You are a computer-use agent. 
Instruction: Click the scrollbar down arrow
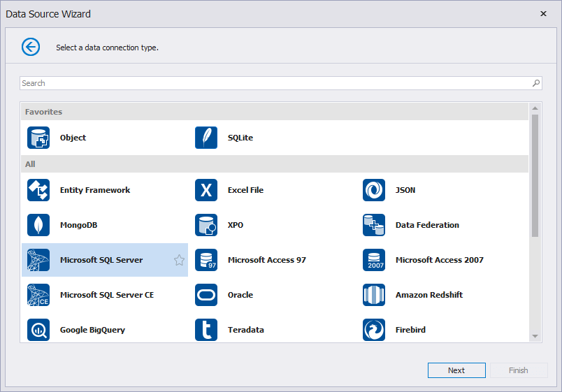click(x=535, y=336)
